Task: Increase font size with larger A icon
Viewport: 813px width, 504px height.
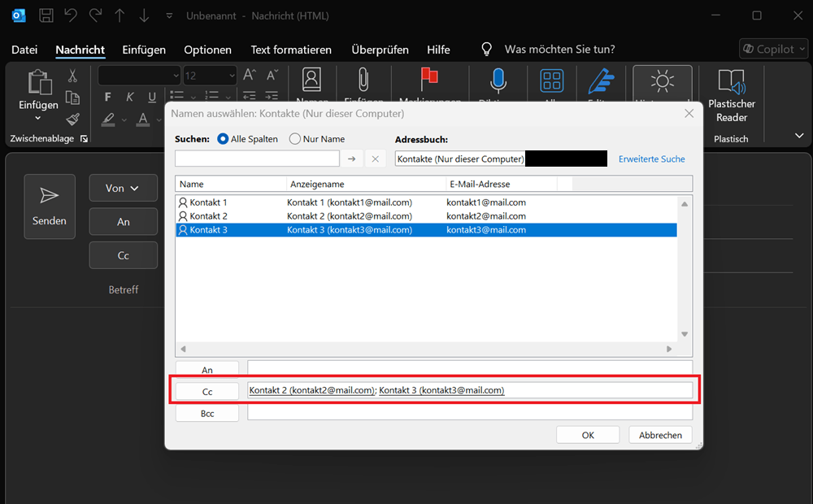Action: tap(250, 75)
